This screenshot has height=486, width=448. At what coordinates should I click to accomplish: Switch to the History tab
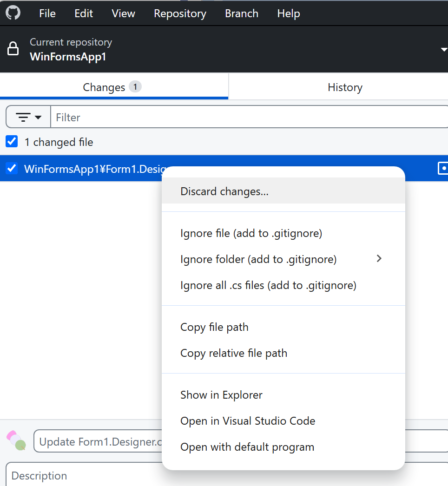pos(345,87)
